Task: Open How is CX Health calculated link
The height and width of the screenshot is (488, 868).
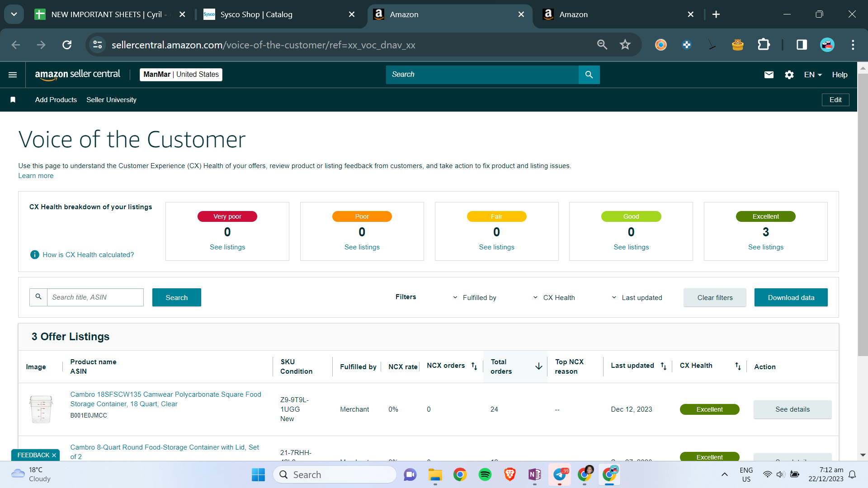Action: tap(88, 255)
